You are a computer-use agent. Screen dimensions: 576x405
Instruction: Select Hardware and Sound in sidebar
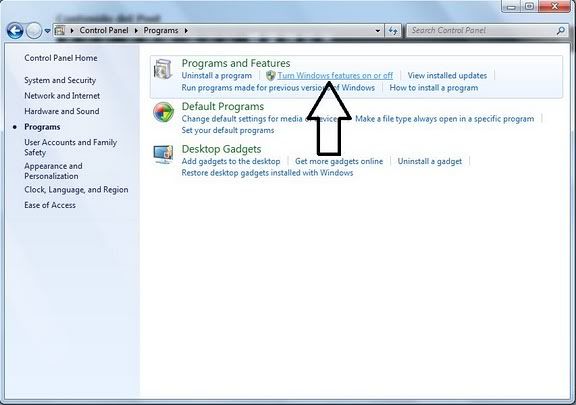[62, 111]
